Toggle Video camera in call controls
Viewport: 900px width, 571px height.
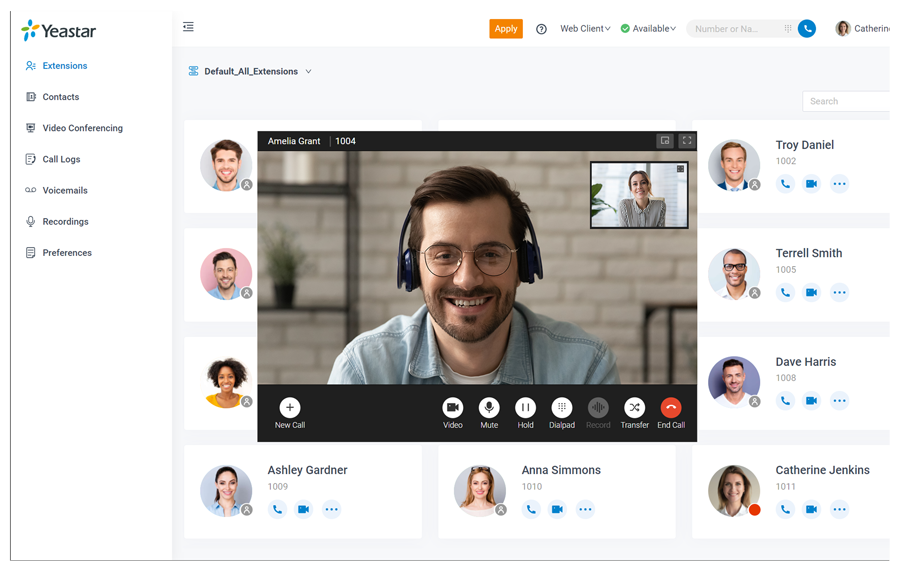coord(452,413)
